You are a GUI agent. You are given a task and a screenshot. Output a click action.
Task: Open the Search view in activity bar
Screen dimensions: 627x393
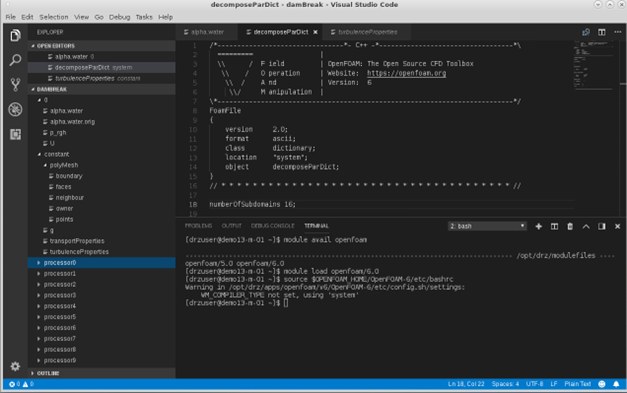pos(15,60)
